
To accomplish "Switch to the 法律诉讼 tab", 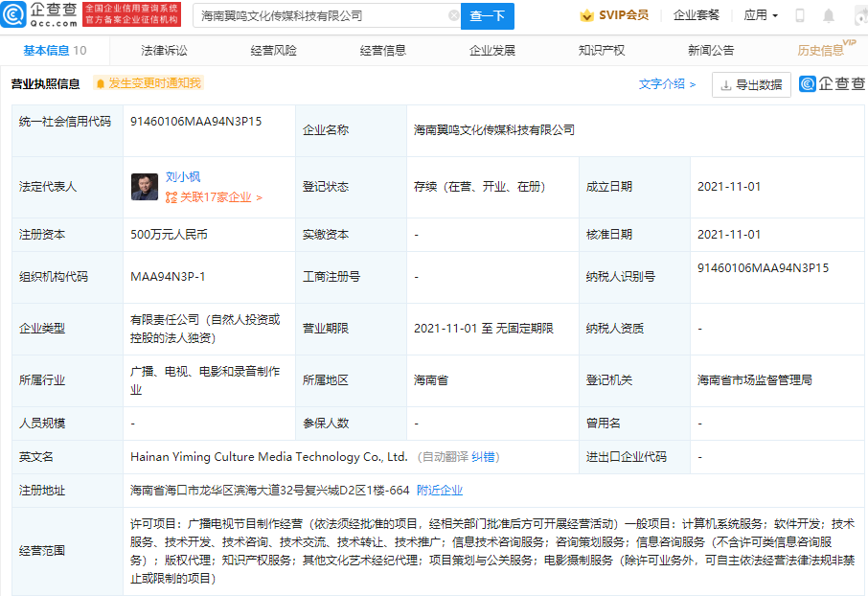I will coord(164,50).
